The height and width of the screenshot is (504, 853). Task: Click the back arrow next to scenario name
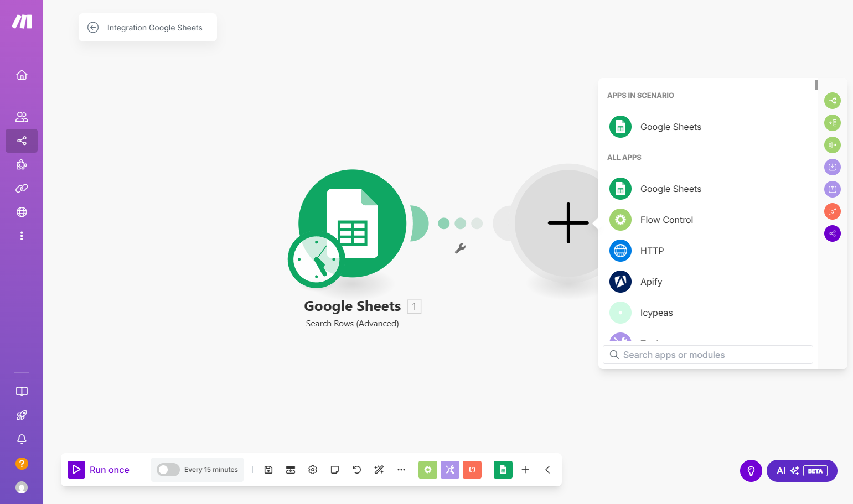click(93, 28)
